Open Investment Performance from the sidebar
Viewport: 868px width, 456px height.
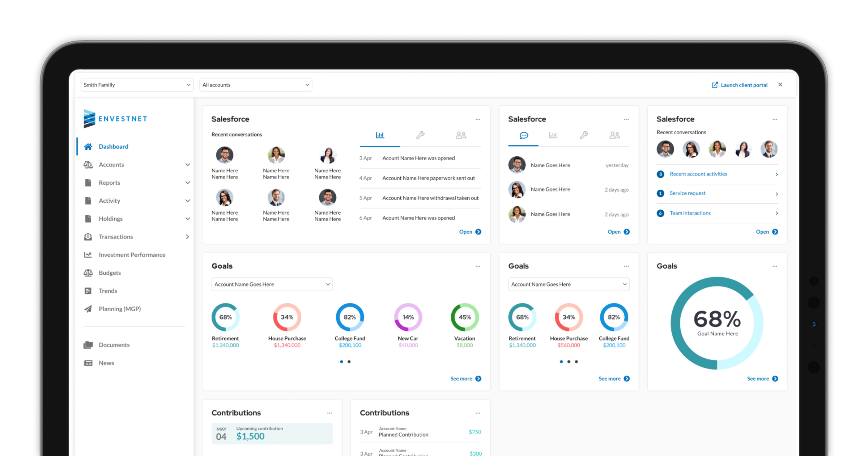[x=132, y=255]
